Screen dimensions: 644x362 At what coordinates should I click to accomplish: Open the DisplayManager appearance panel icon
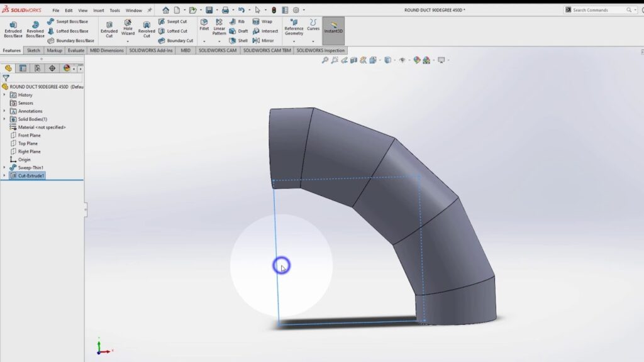click(x=67, y=69)
